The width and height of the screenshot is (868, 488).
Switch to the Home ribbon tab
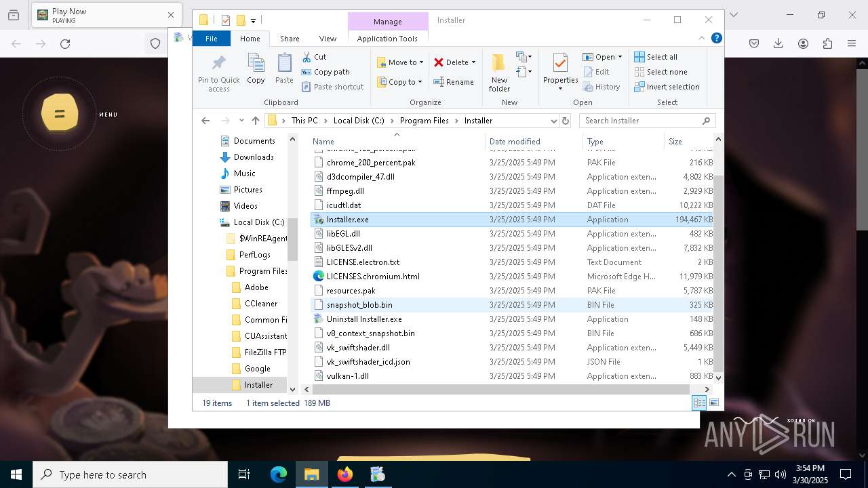[x=250, y=39]
